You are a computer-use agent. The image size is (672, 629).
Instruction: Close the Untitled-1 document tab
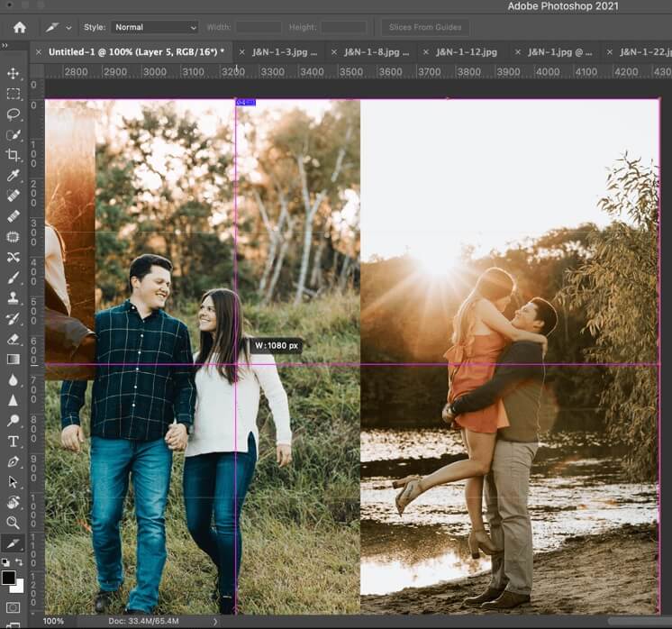point(39,52)
